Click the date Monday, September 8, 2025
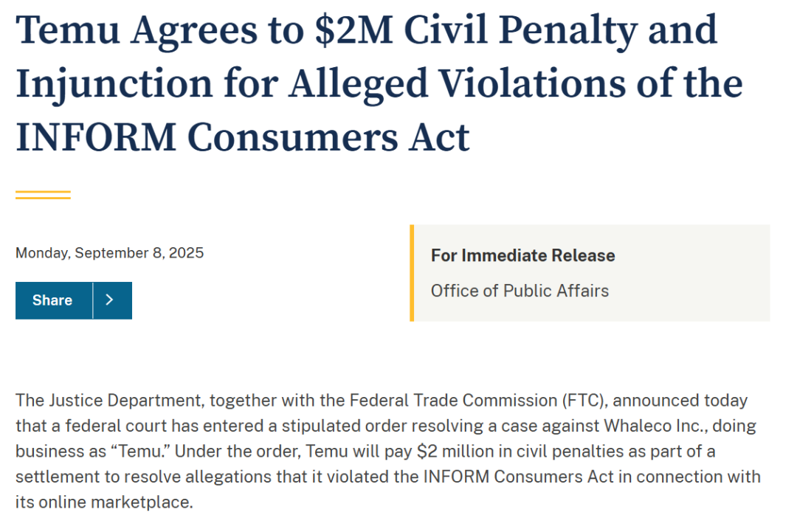Image resolution: width=797 pixels, height=532 pixels. coord(109,253)
